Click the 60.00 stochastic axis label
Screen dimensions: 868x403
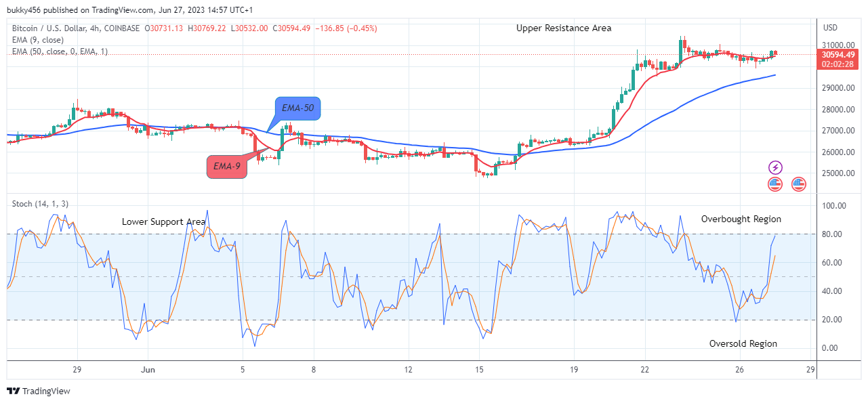pos(833,263)
